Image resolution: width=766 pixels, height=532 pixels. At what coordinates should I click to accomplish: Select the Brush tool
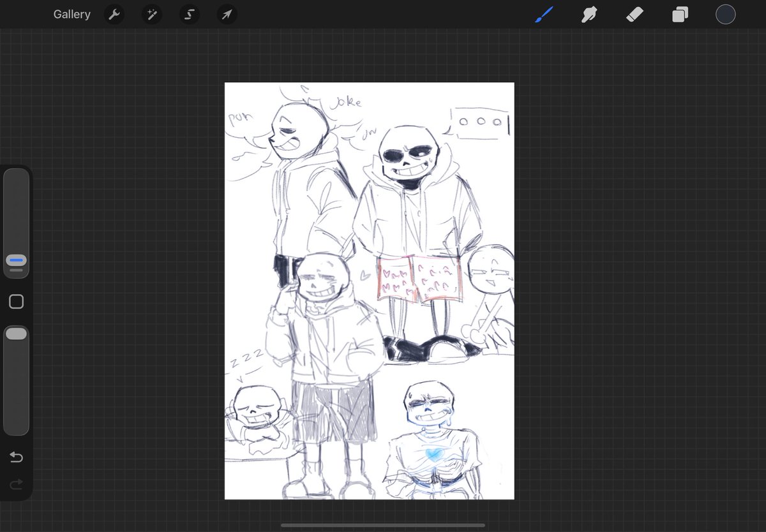click(544, 14)
